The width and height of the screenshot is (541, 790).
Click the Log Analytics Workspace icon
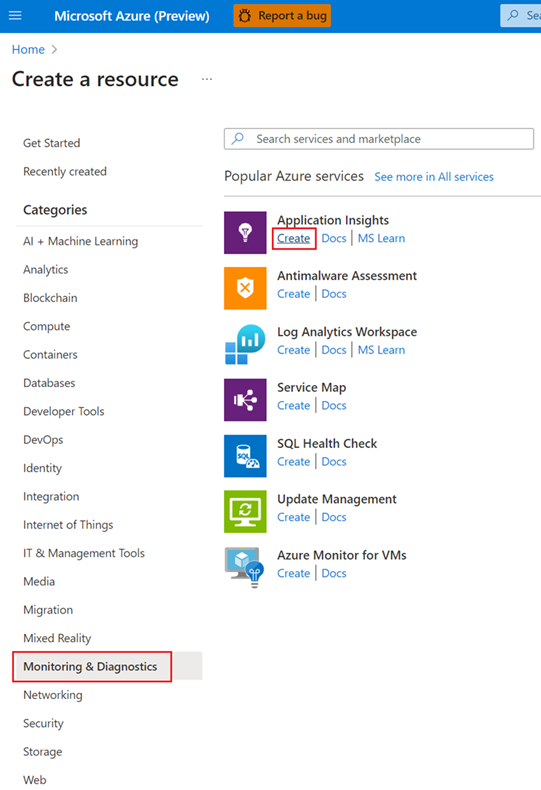click(x=245, y=344)
